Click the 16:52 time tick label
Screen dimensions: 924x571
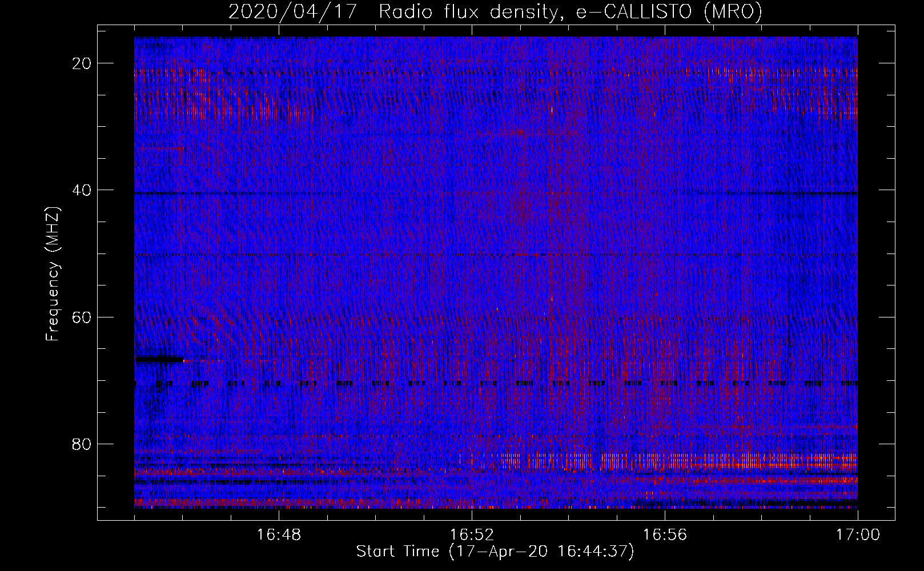(472, 535)
